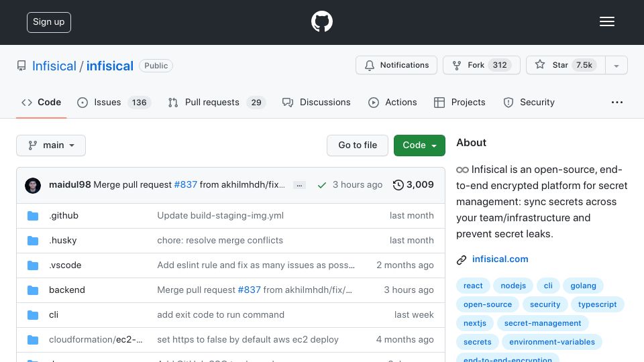Select the open-source topic tag

point(488,304)
